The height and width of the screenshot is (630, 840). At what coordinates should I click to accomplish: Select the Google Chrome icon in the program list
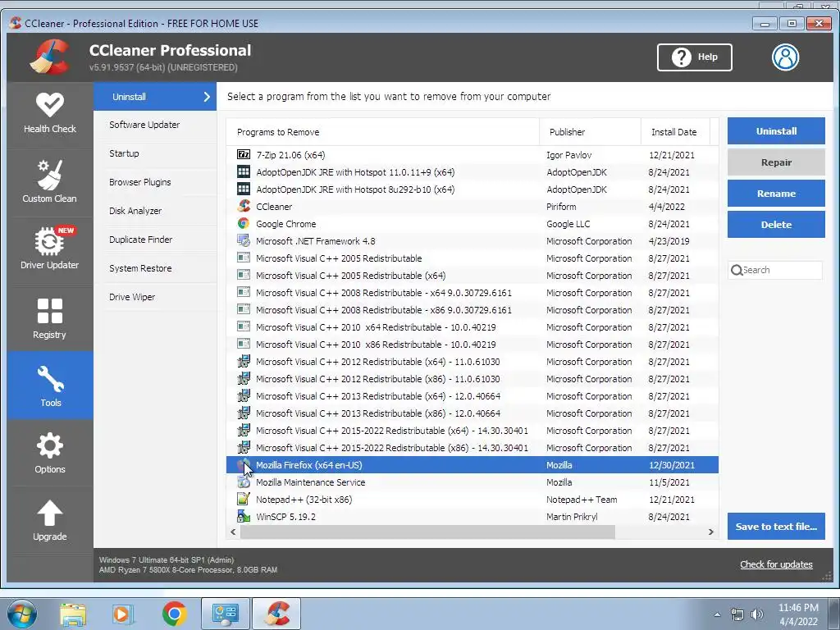pyautogui.click(x=244, y=223)
